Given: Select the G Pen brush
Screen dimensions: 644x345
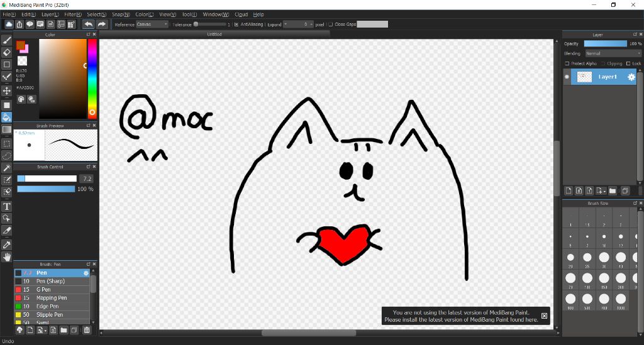Looking at the screenshot, I should point(52,290).
